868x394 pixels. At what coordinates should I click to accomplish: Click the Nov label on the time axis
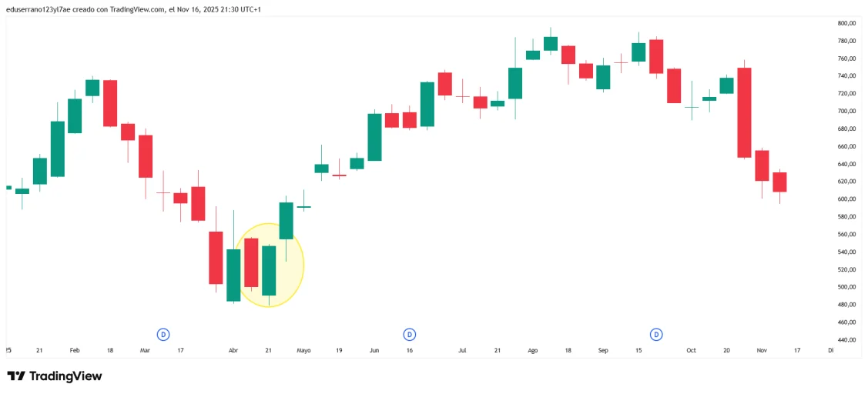click(x=762, y=351)
